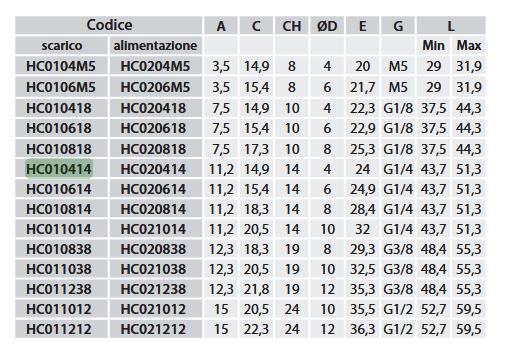Screen dimensions: 505x360
Task: Click the Min subheader under L
Action: 433,46
